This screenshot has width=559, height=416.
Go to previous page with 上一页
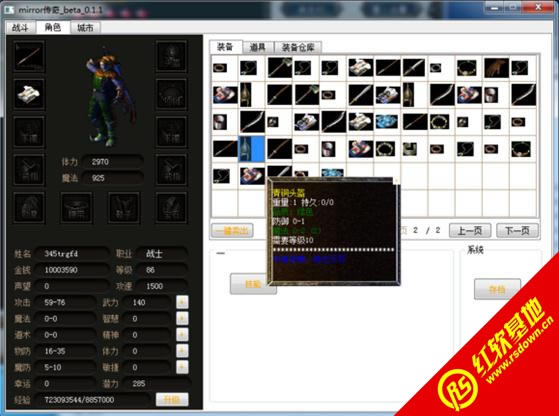pyautogui.click(x=470, y=231)
